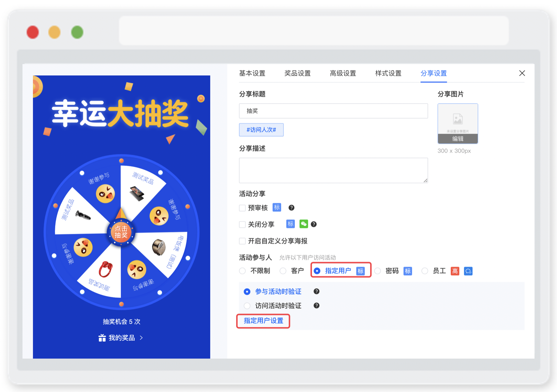This screenshot has width=557, height=392.
Task: Click WeChat icon next to 关闭分享
Action: (x=303, y=224)
